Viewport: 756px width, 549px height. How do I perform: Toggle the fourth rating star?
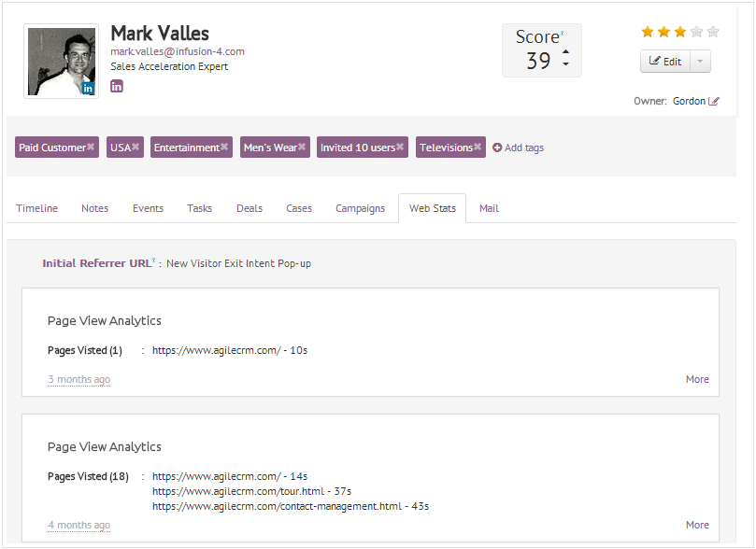(x=696, y=31)
